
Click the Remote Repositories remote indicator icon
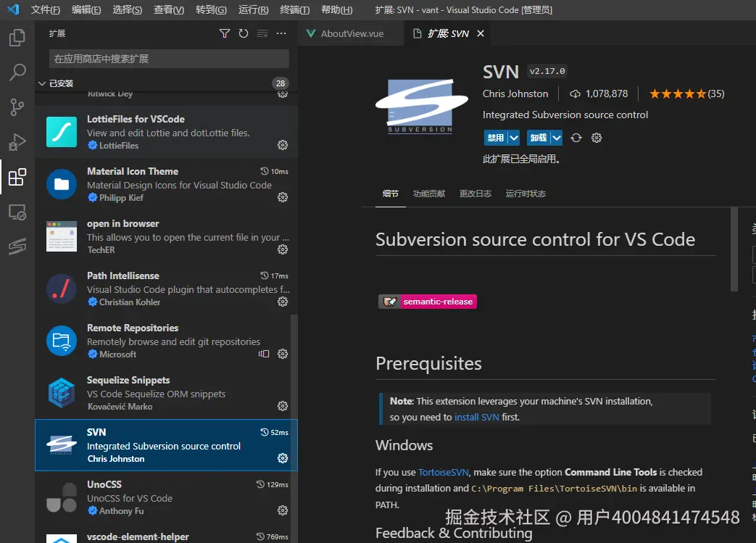[264, 354]
